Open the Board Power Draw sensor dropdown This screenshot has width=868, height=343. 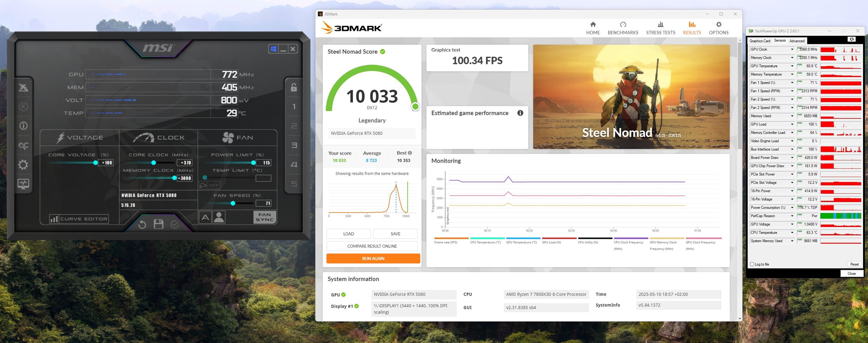792,158
